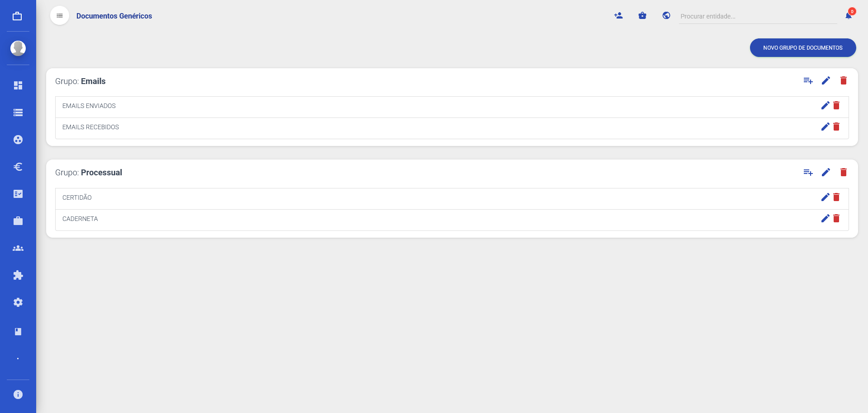Click the user avatar in the sidebar

point(18,48)
